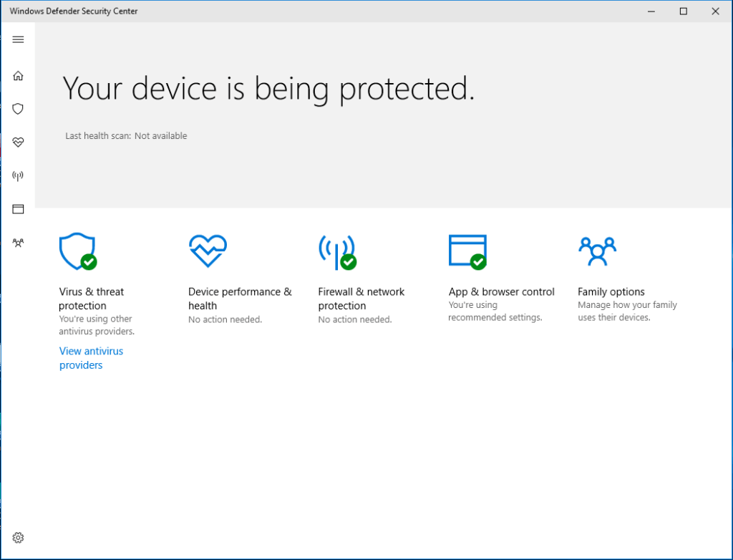Click the Windows Defender Security Center title
Image resolution: width=733 pixels, height=560 pixels.
tap(74, 11)
